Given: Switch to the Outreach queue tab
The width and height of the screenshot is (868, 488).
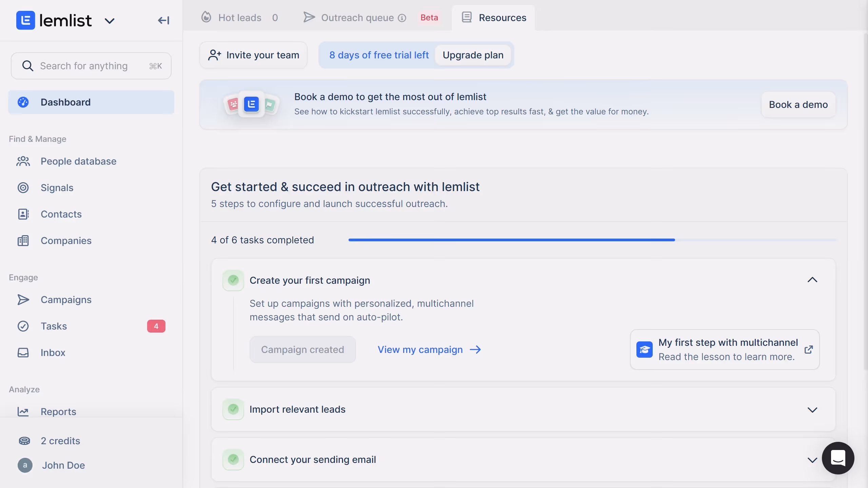Looking at the screenshot, I should click(x=356, y=17).
